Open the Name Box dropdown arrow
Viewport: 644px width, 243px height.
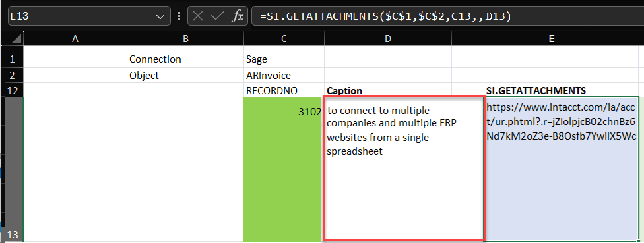coord(160,17)
